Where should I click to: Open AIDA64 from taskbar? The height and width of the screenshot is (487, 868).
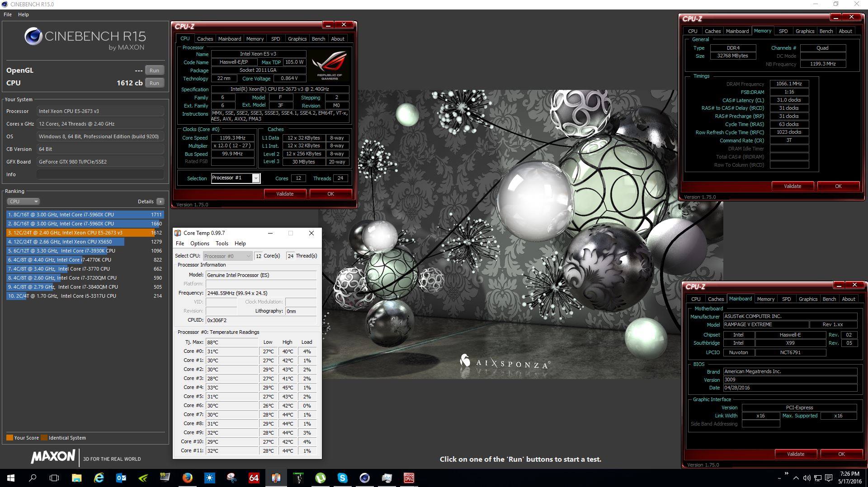[x=254, y=478]
